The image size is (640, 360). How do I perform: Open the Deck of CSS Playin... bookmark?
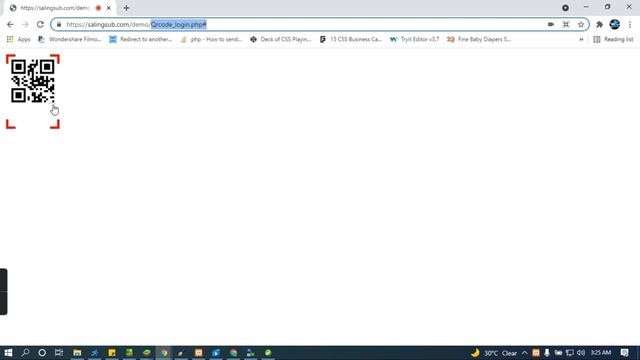280,39
